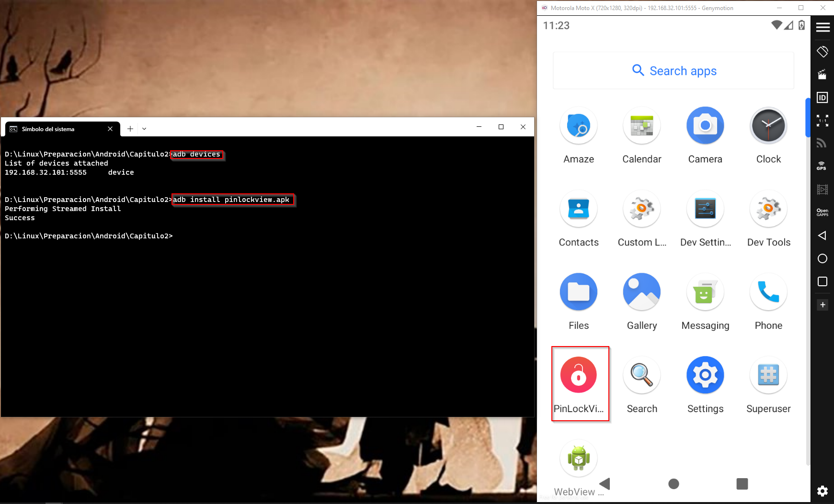Launch the Contacts app
834x504 pixels.
(x=579, y=209)
